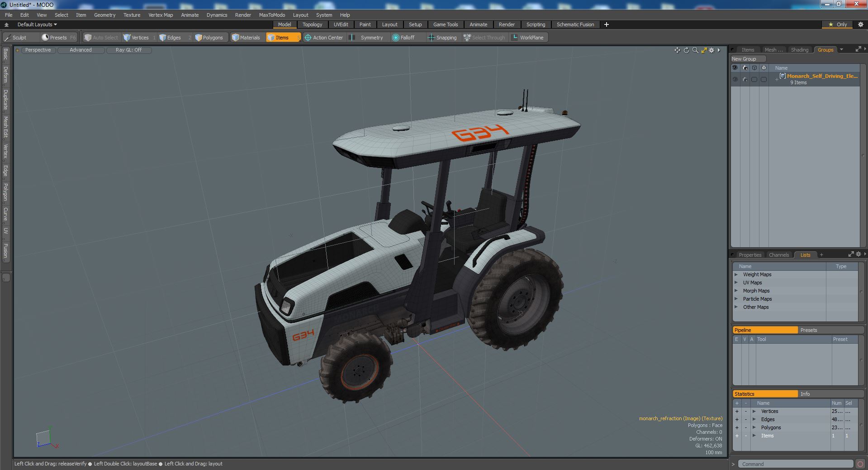Open the Presets browser

pyautogui.click(x=58, y=38)
